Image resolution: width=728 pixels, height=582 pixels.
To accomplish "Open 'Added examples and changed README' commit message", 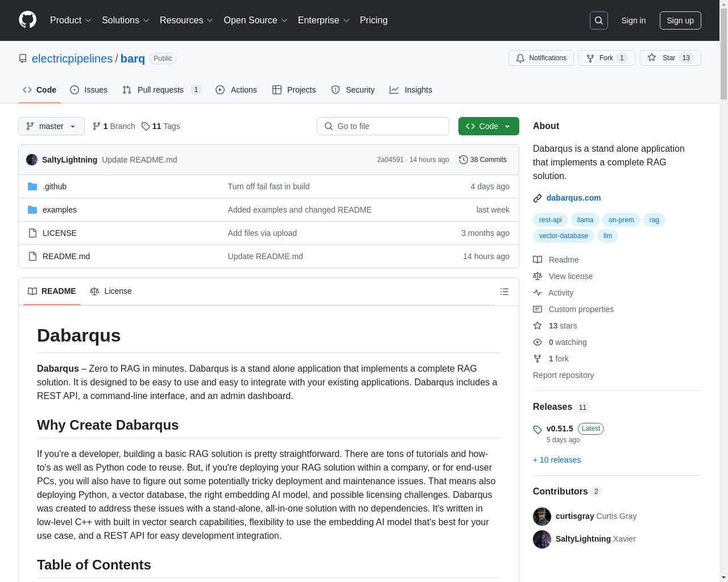I will point(300,210).
